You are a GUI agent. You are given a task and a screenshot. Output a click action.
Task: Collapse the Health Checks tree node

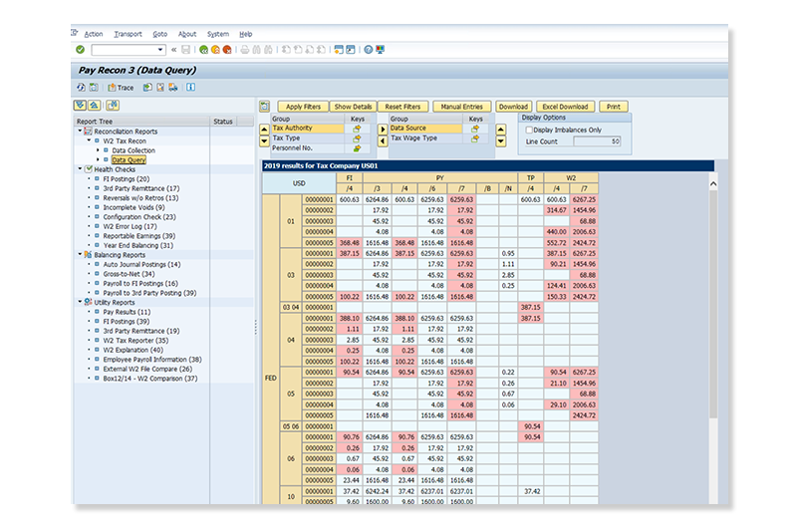click(x=80, y=169)
